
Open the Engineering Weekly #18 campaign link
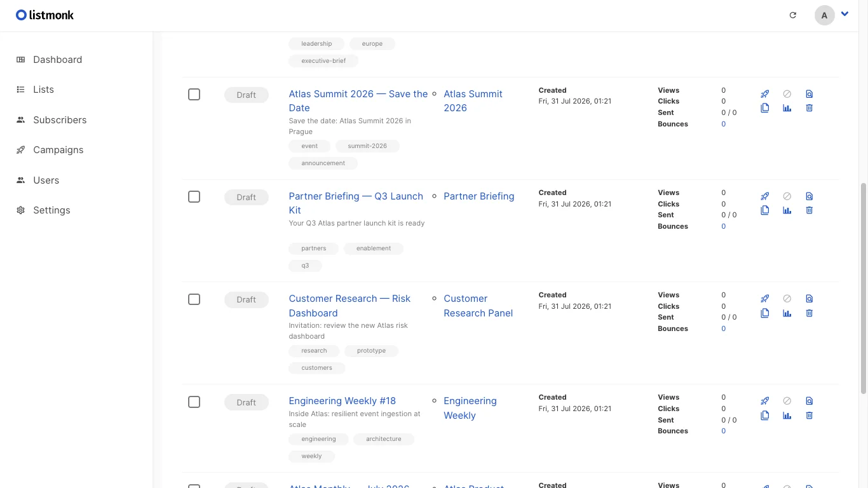pyautogui.click(x=342, y=401)
